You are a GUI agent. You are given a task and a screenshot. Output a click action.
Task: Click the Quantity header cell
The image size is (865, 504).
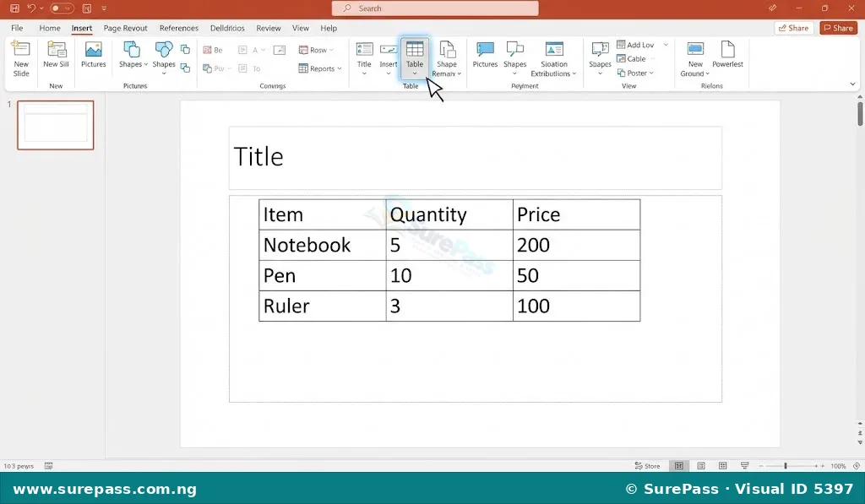[449, 214]
